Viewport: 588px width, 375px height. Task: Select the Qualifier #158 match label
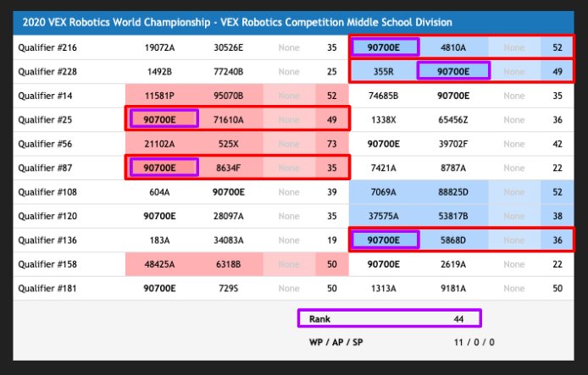(47, 264)
